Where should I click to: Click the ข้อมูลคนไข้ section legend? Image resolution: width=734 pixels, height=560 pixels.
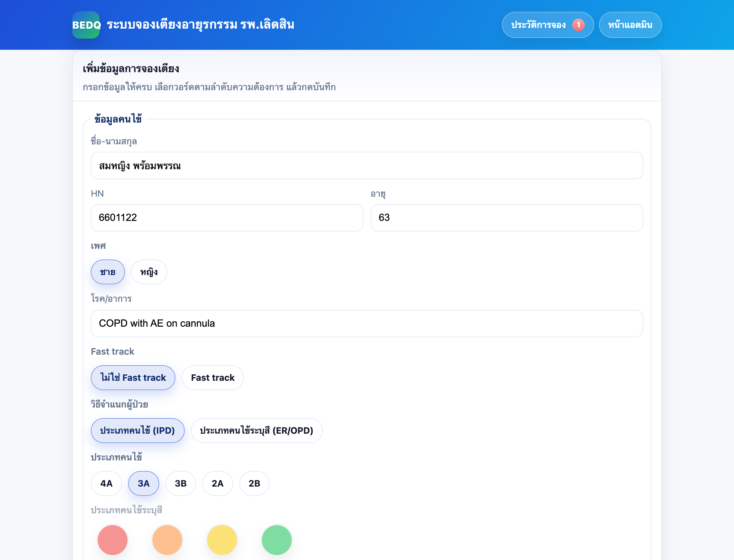[118, 119]
